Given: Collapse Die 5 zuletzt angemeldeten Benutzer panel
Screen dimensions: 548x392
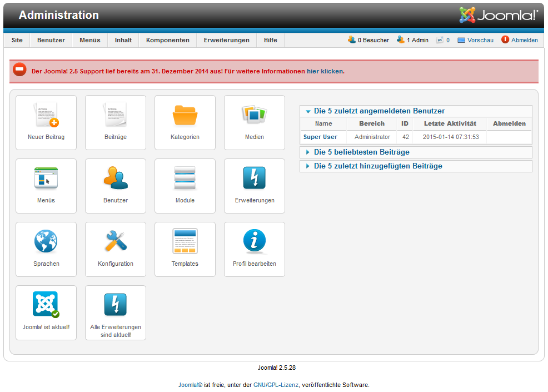Looking at the screenshot, I should click(379, 111).
